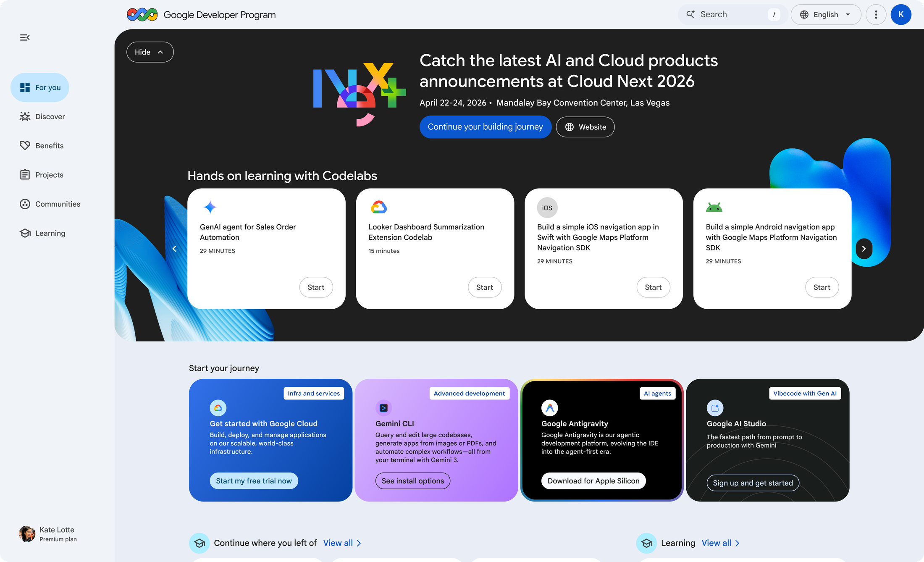
Task: Click the search magnifier icon
Action: click(690, 14)
